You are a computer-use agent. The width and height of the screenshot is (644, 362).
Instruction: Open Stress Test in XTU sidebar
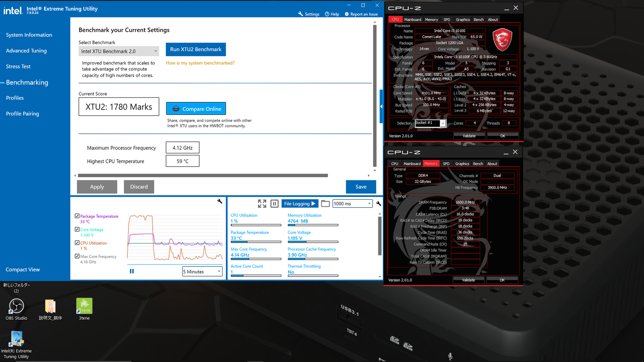[18, 66]
